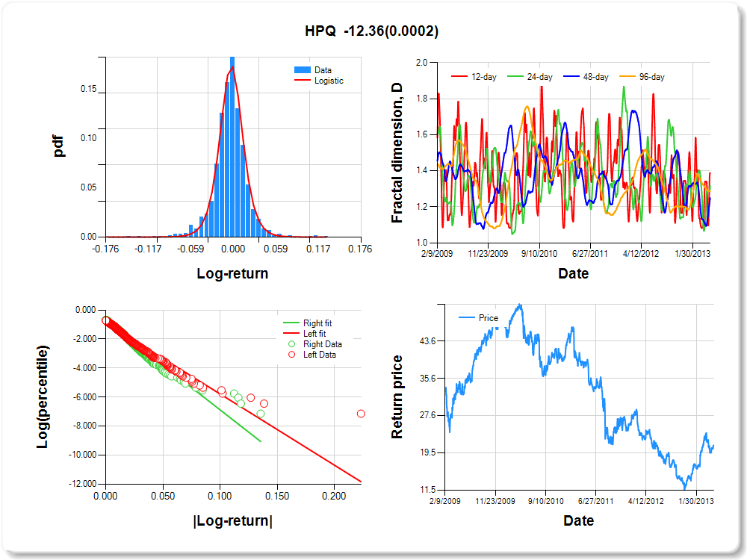Click 1/30/2013 date label on fractal chart
This screenshot has height=560, width=747.
click(x=692, y=253)
